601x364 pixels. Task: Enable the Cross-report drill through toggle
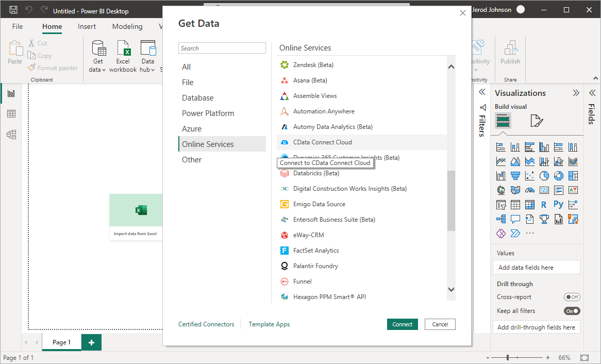pyautogui.click(x=572, y=296)
